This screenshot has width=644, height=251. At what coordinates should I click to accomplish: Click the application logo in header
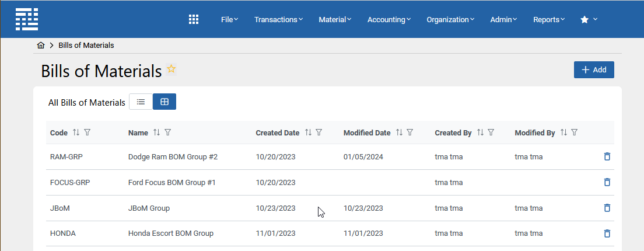point(27,19)
